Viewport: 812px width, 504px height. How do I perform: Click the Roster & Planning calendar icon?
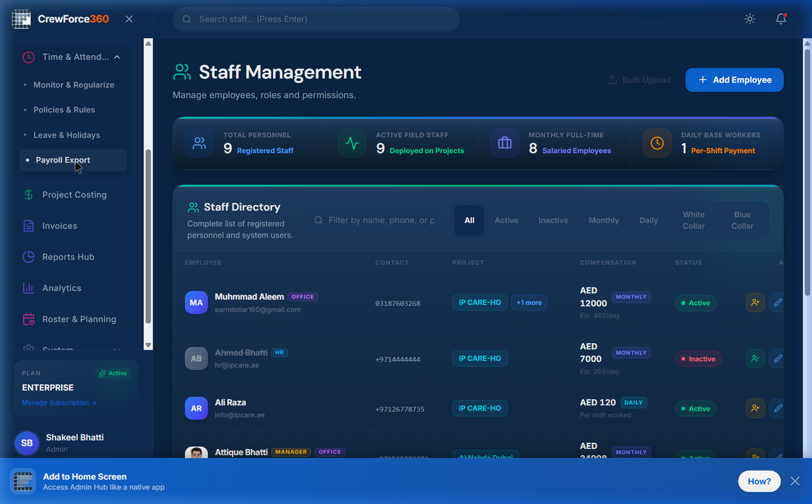28,319
